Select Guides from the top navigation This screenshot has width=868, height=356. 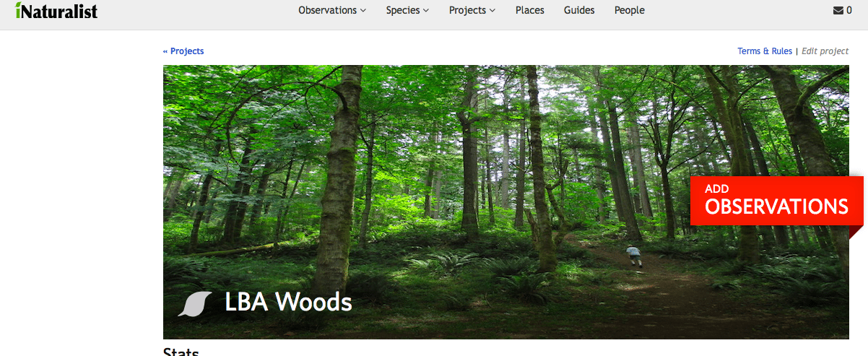pyautogui.click(x=579, y=10)
